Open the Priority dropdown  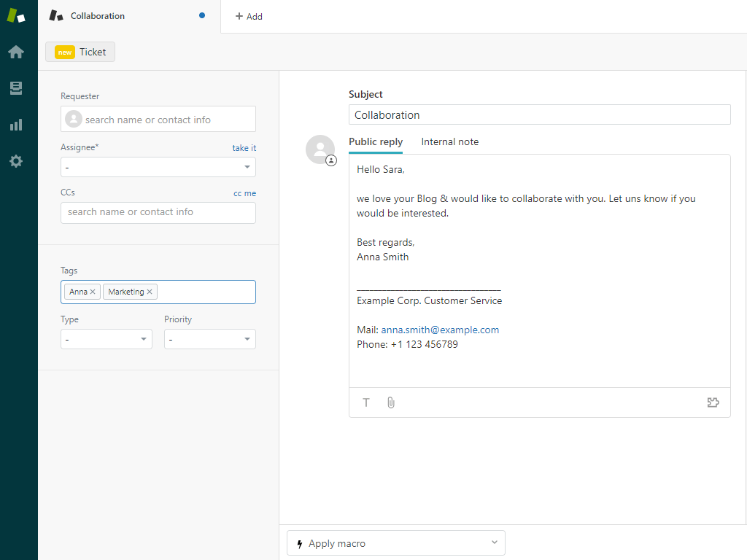(x=210, y=339)
